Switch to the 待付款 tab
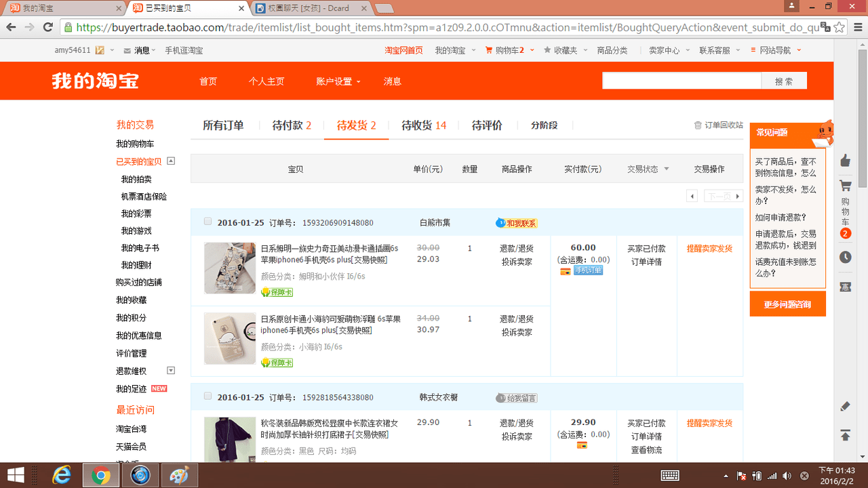The width and height of the screenshot is (868, 488). tap(292, 125)
